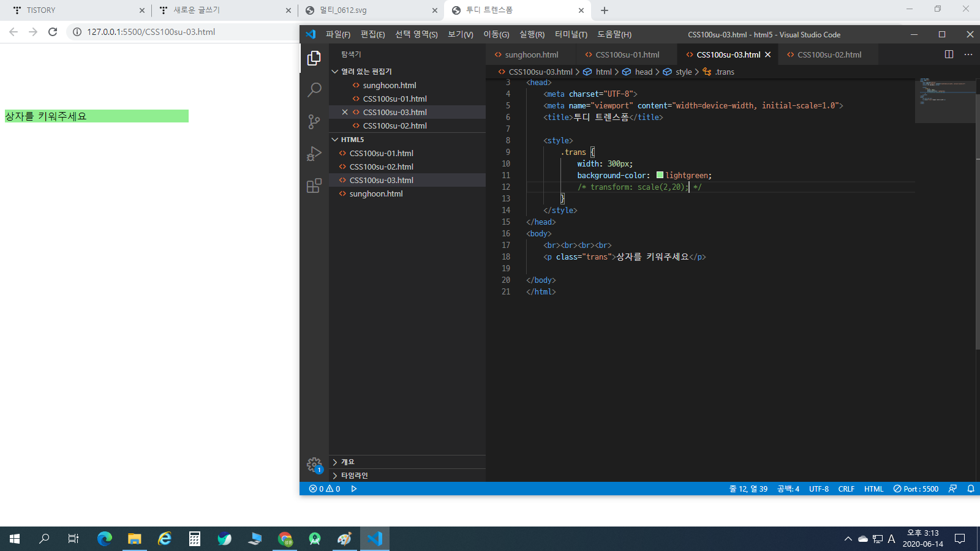Click the browser forward arrow
The height and width of the screenshot is (551, 980).
click(x=33, y=32)
